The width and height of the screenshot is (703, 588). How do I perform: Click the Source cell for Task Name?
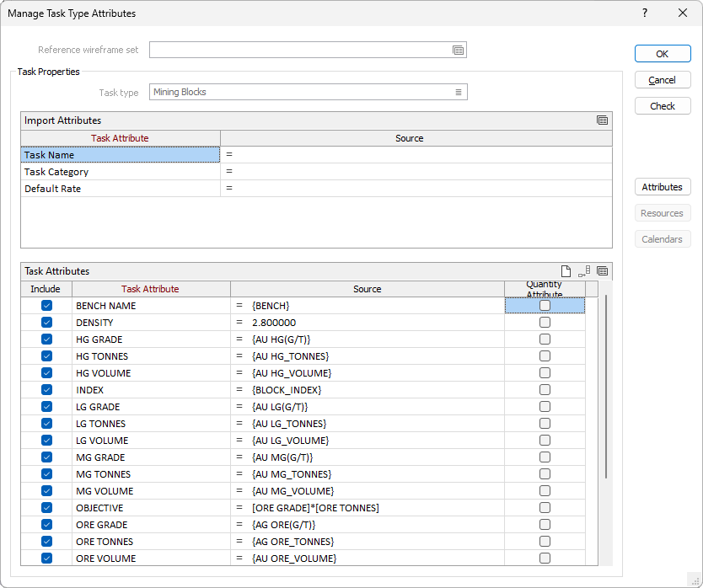click(416, 155)
